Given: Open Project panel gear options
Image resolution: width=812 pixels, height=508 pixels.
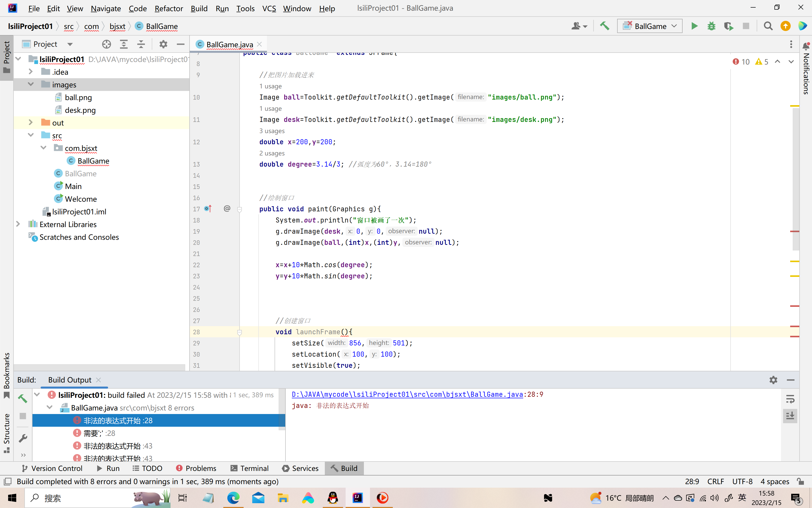Looking at the screenshot, I should click(x=163, y=44).
